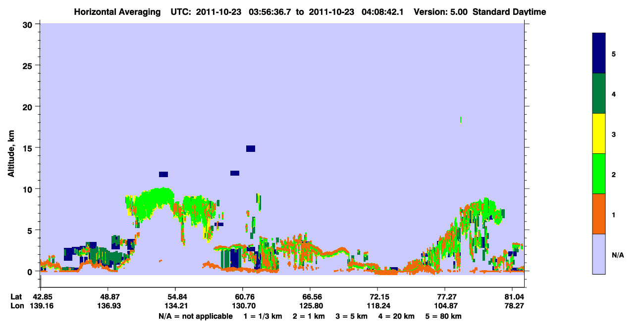The height and width of the screenshot is (330, 644).
Task: Click the '2 = 1 km' legend note
Action: click(310, 316)
